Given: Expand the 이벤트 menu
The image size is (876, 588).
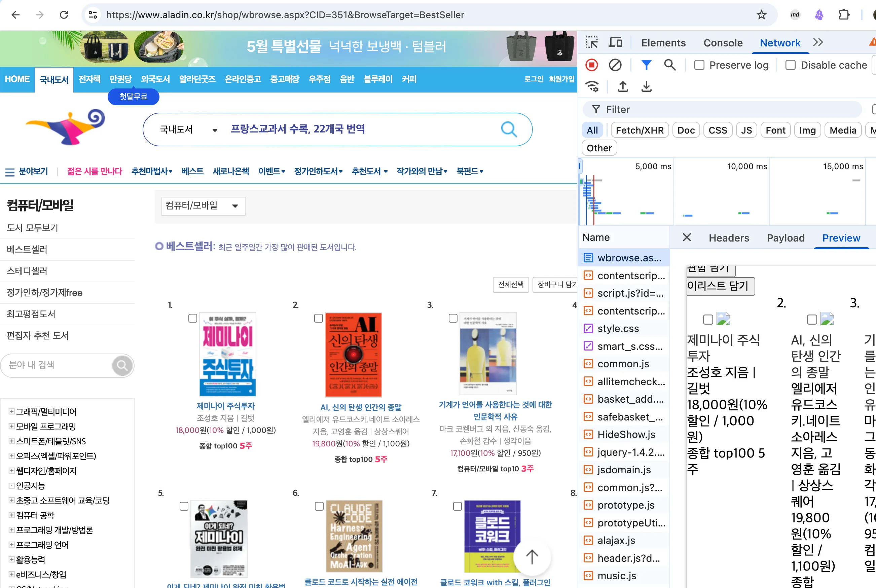Looking at the screenshot, I should tap(271, 171).
